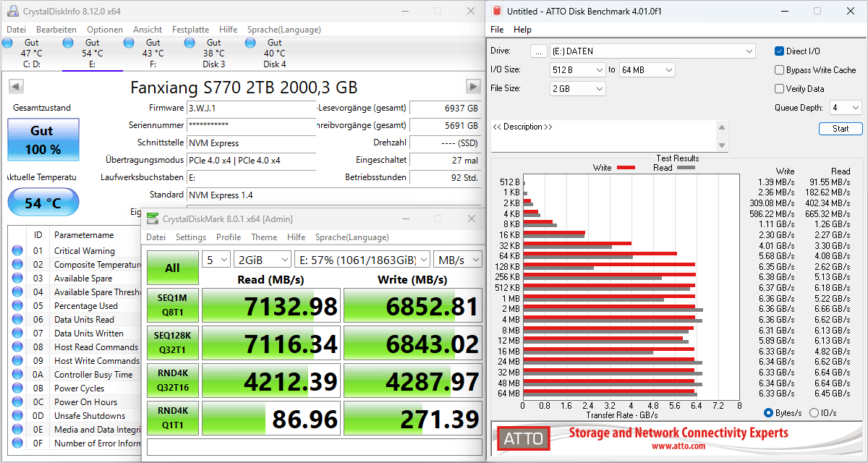This screenshot has height=463, width=868.
Task: Select F: drive status orb at 43 °C
Action: [x=129, y=43]
